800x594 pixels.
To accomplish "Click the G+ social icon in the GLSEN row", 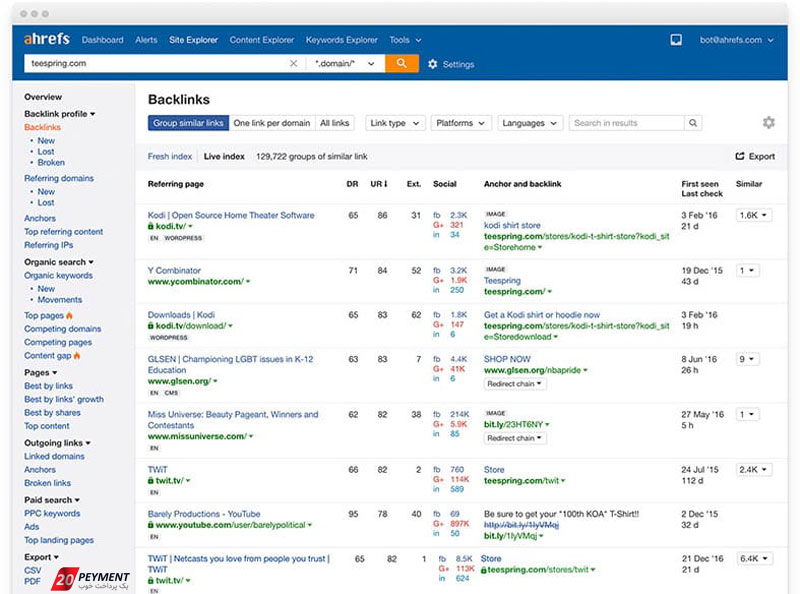I will (x=438, y=368).
